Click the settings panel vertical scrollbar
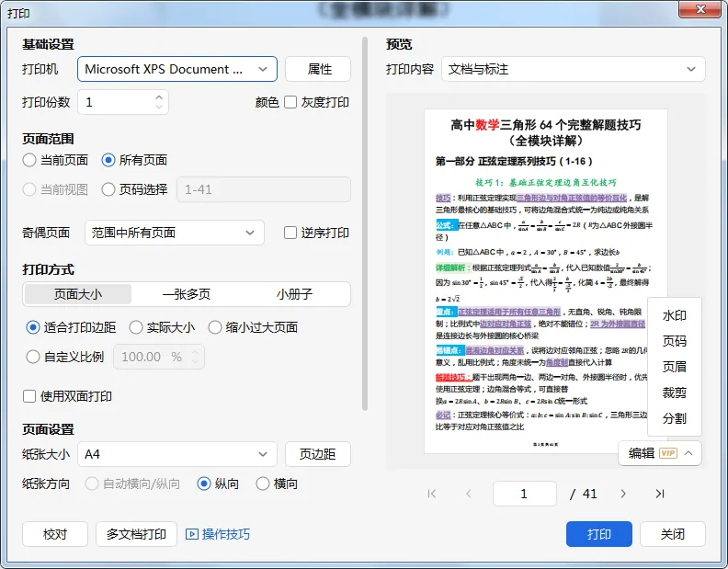 pos(365,224)
